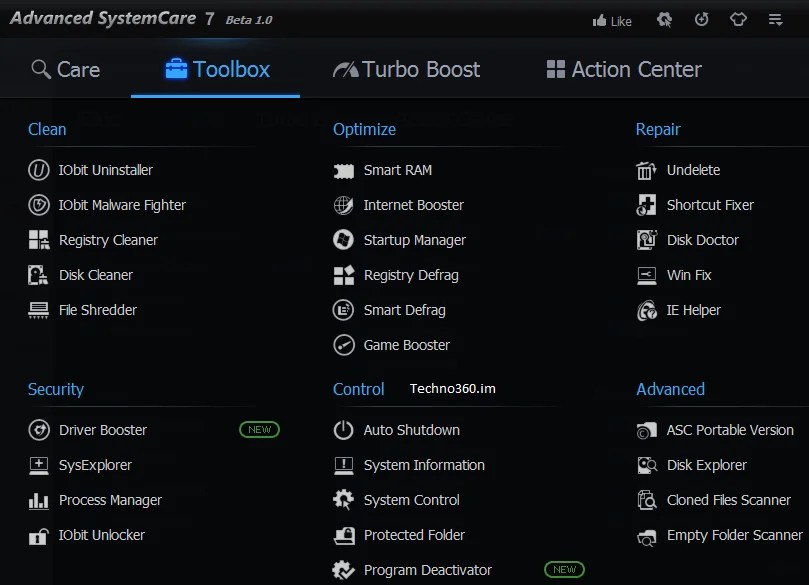This screenshot has height=585, width=809.
Task: Click the IObit Unlocker label
Action: (x=102, y=535)
